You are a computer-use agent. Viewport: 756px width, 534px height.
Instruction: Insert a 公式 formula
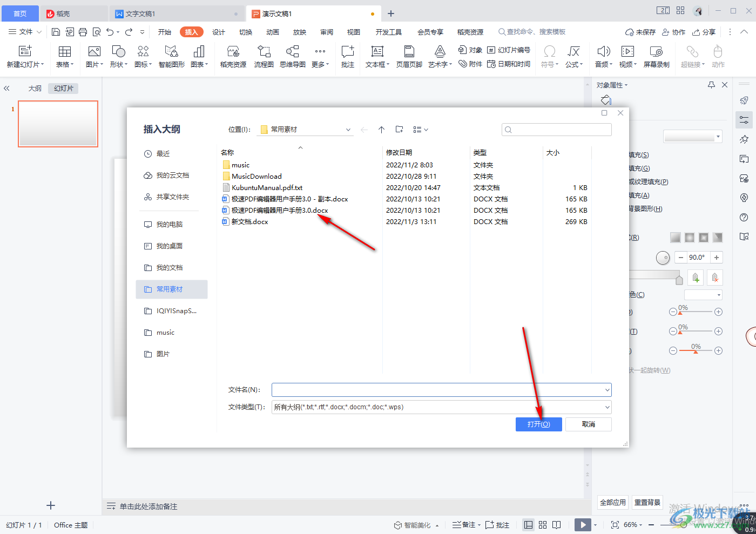coord(574,57)
